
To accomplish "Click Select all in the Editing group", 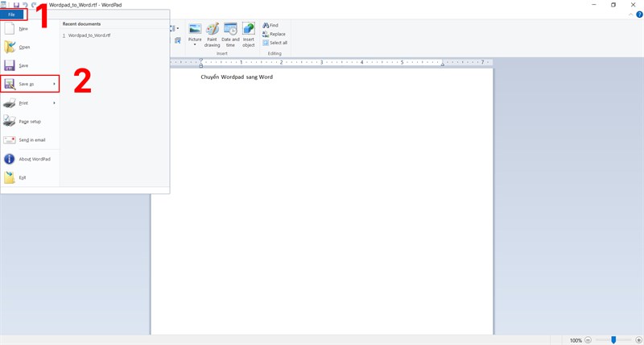I will tap(275, 43).
